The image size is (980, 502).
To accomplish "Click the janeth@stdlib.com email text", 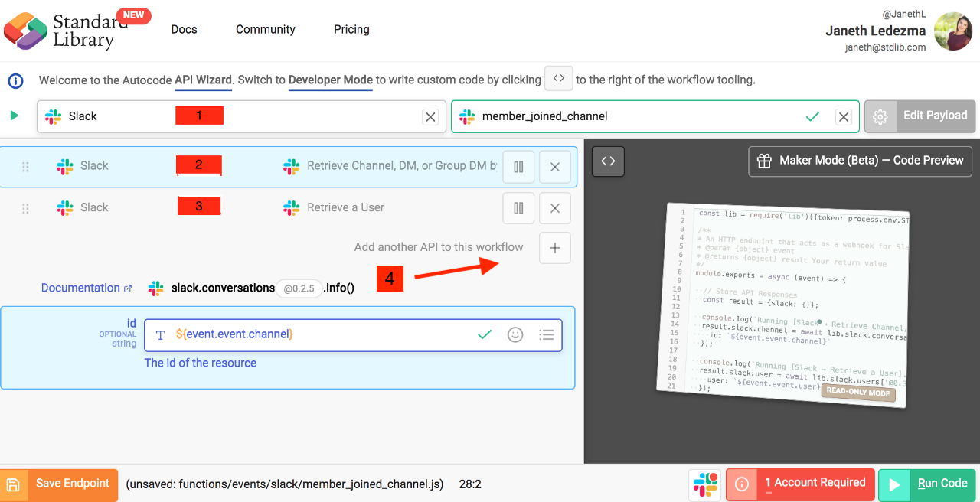I will click(885, 47).
